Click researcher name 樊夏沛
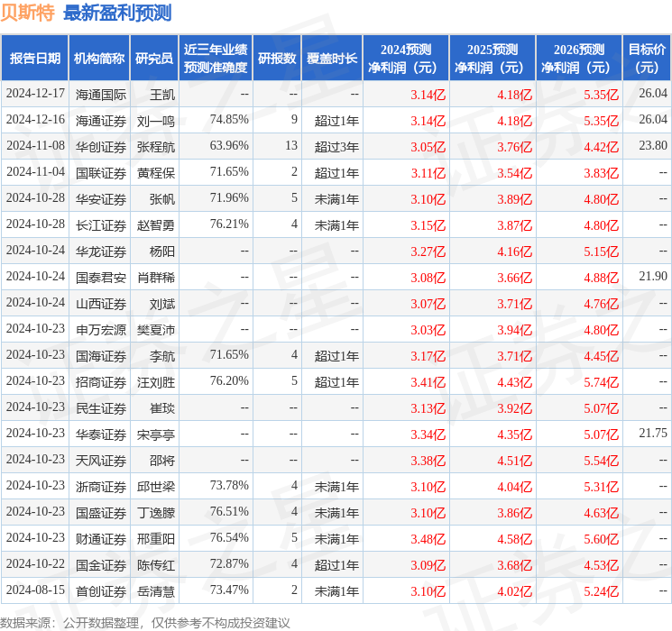 pos(156,330)
